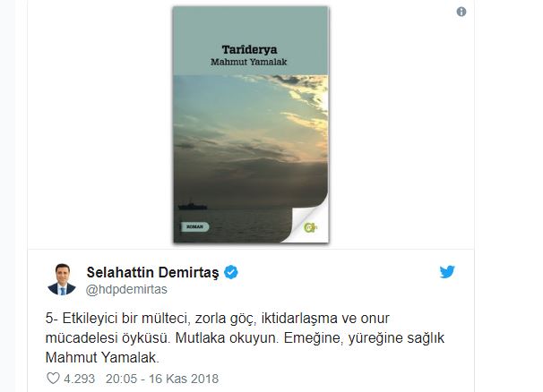Like the tweet with the heart icon
This screenshot has height=392, width=543.
(x=53, y=379)
